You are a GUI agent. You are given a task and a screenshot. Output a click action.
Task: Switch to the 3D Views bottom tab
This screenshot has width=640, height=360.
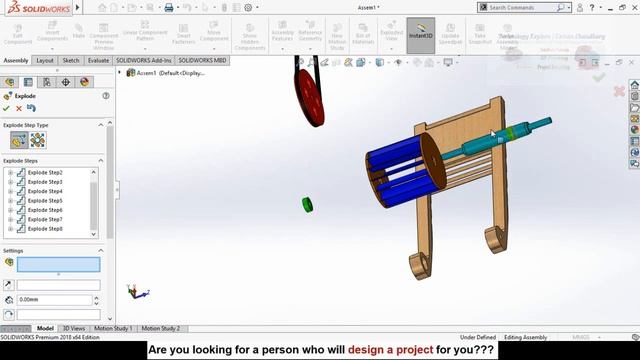(73, 329)
